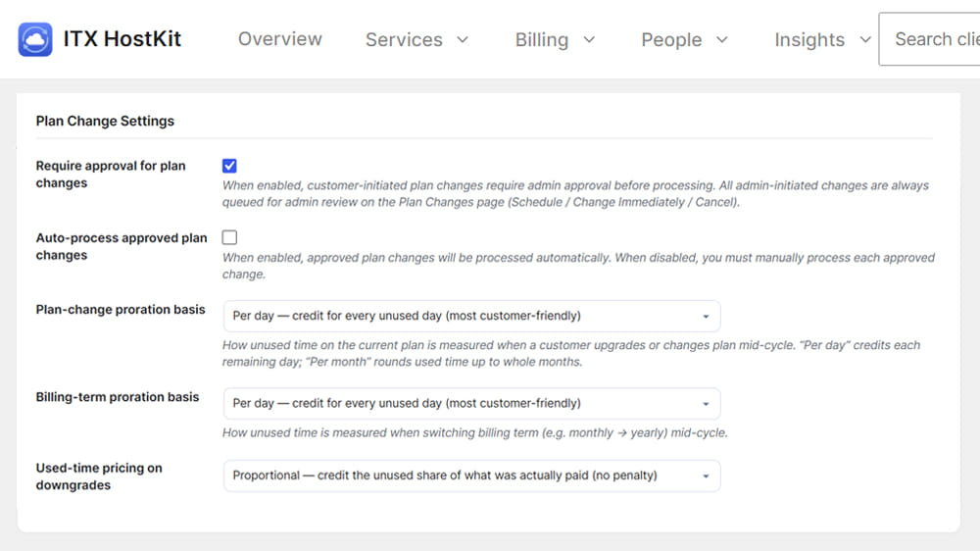Image resolution: width=980 pixels, height=551 pixels.
Task: Open the Services menu
Action: [416, 40]
